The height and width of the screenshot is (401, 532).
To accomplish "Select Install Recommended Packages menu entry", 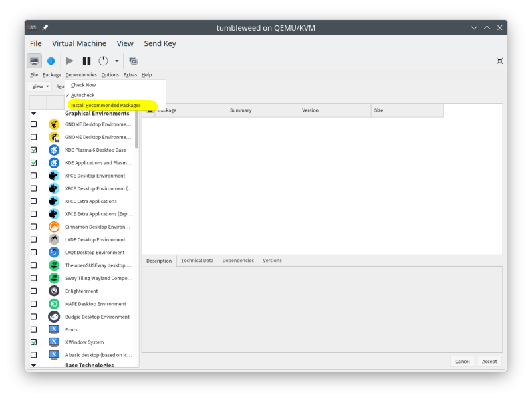I will click(115, 106).
